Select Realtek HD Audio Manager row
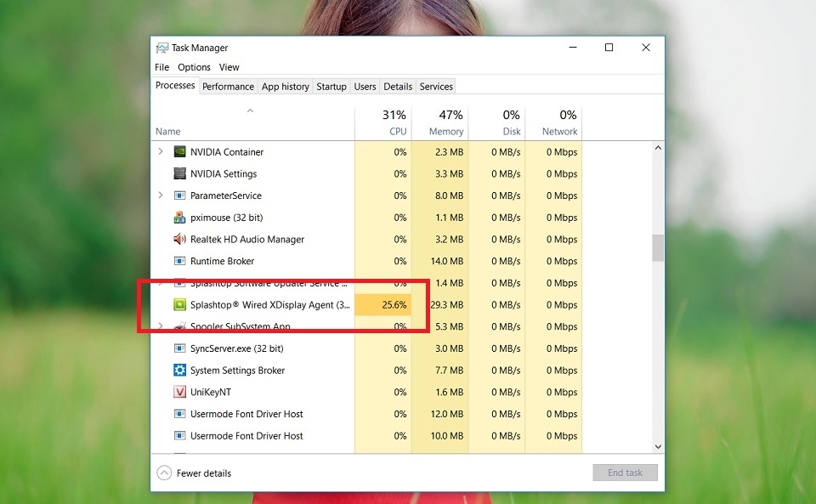 [366, 240]
